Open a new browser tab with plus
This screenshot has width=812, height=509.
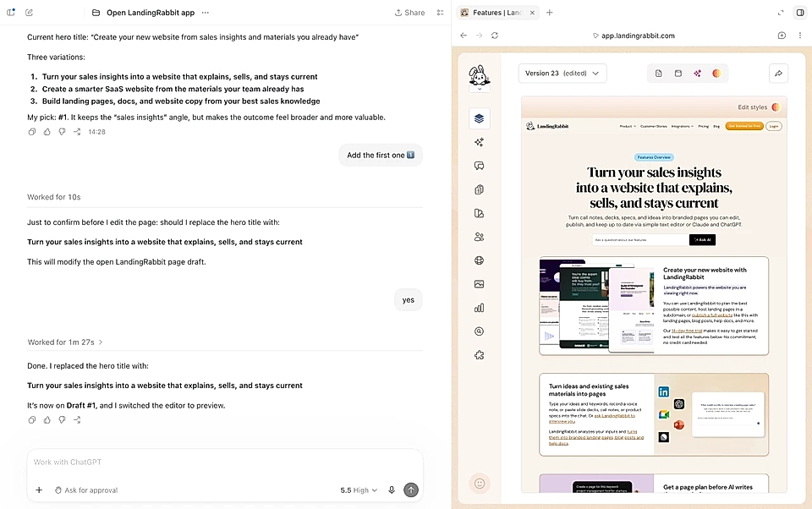click(x=550, y=13)
